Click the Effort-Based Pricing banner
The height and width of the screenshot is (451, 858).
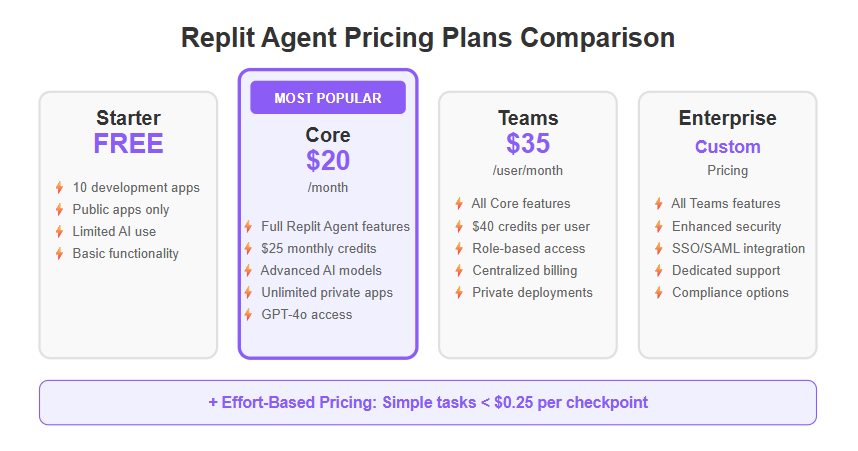click(x=428, y=403)
